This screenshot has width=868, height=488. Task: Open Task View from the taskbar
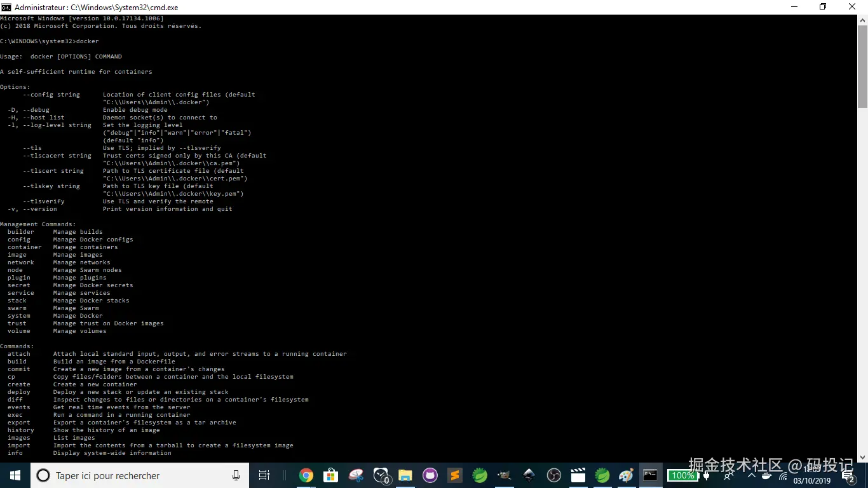(264, 475)
